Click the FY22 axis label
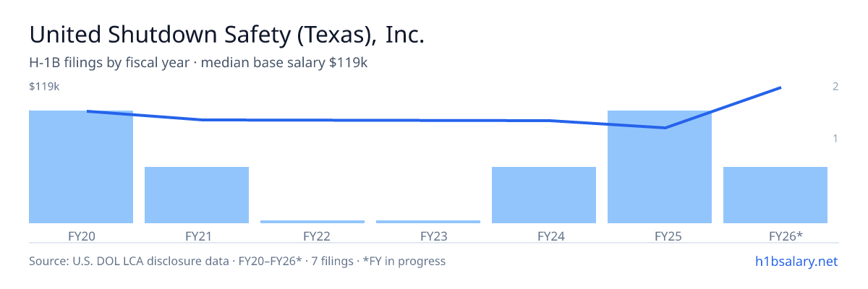 [312, 236]
